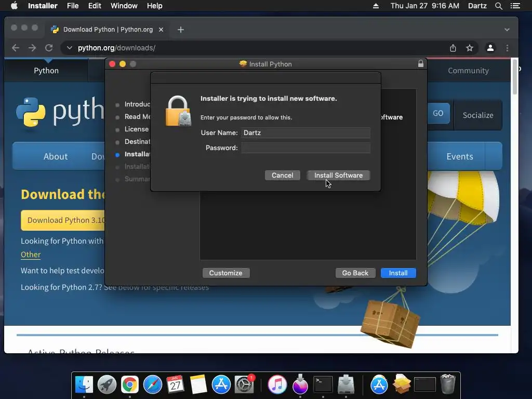Focus the User Name field
The width and height of the screenshot is (532, 399).
click(305, 132)
